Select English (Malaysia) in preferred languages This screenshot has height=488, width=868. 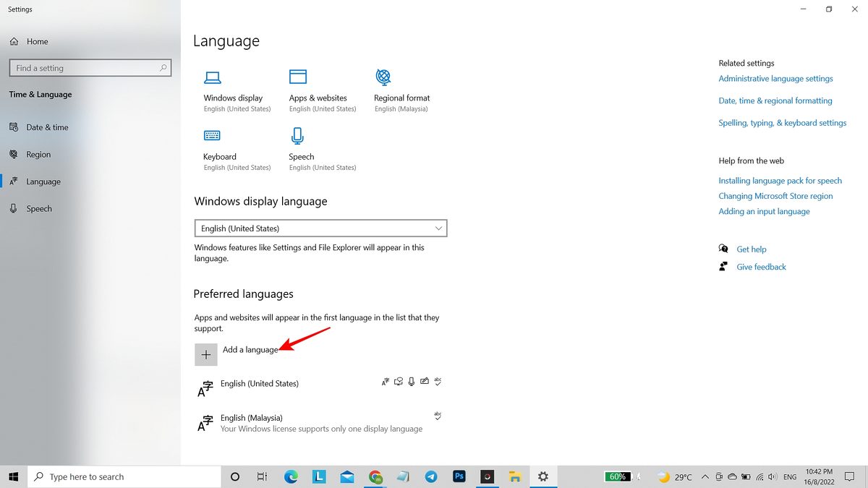[x=320, y=423]
